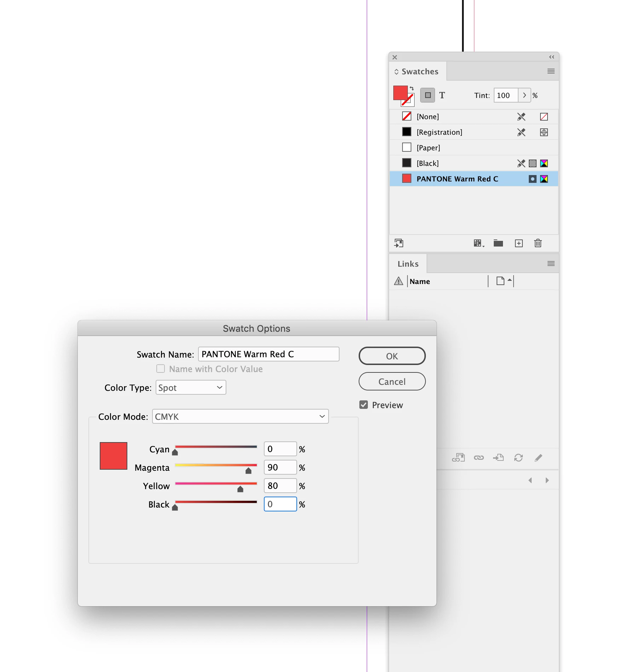
Task: Open the Links panel menu
Action: pos(551,263)
